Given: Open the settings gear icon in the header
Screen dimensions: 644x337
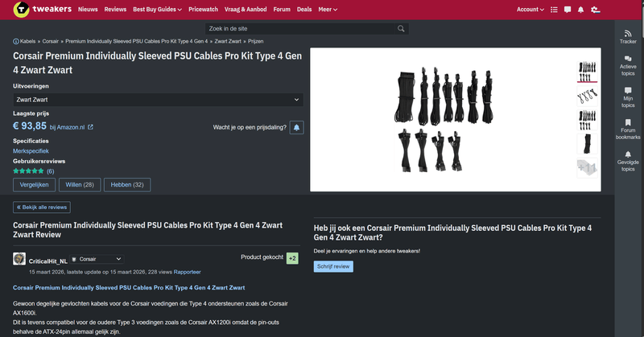Looking at the screenshot, I should click(x=595, y=10).
